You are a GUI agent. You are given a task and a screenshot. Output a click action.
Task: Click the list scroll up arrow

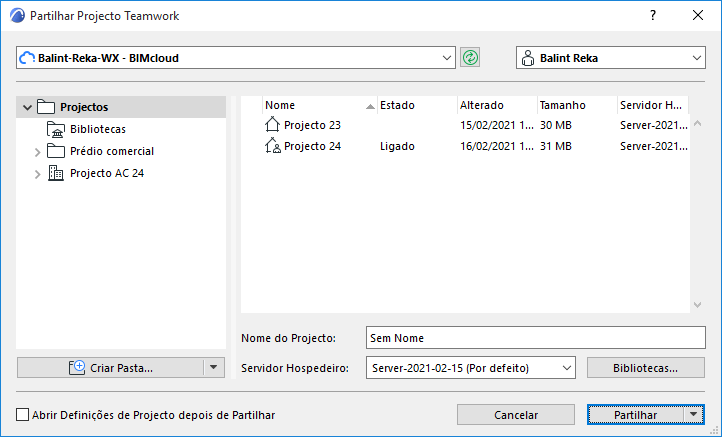click(697, 123)
